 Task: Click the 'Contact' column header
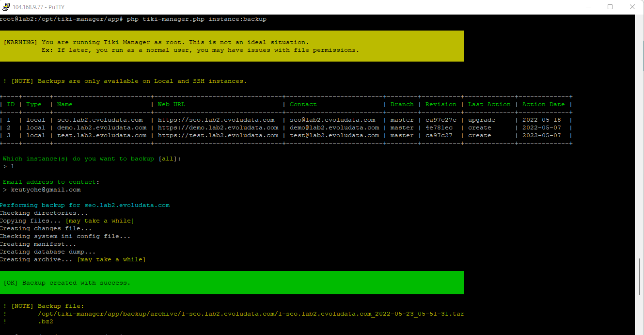303,104
